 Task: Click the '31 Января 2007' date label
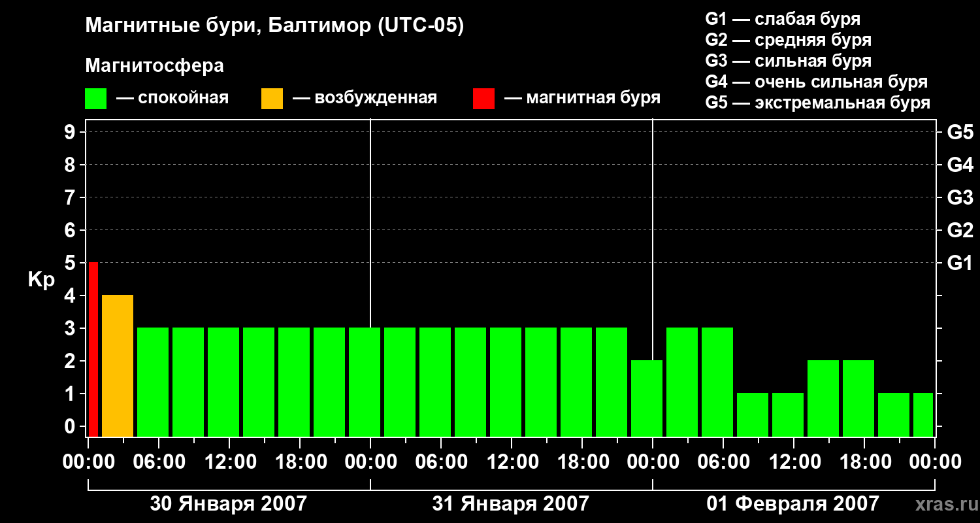point(511,504)
